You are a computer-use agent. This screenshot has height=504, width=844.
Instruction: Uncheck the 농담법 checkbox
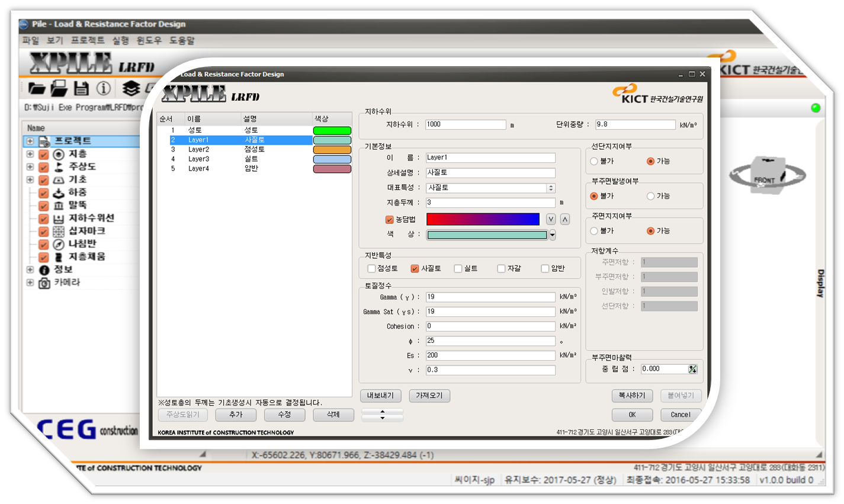(x=389, y=220)
